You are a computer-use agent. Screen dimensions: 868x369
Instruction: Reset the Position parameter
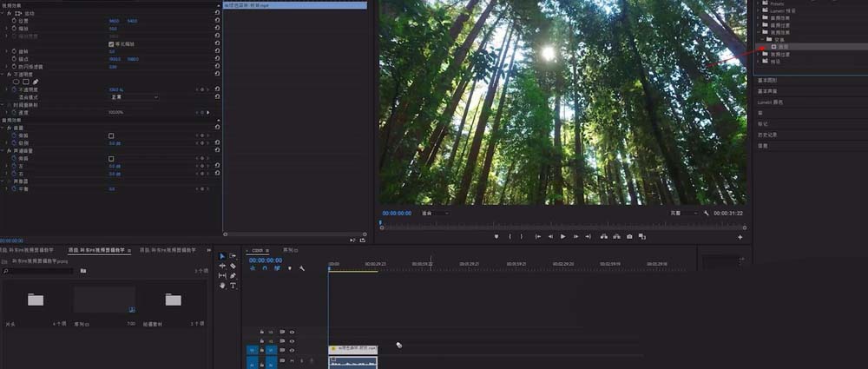(x=217, y=21)
